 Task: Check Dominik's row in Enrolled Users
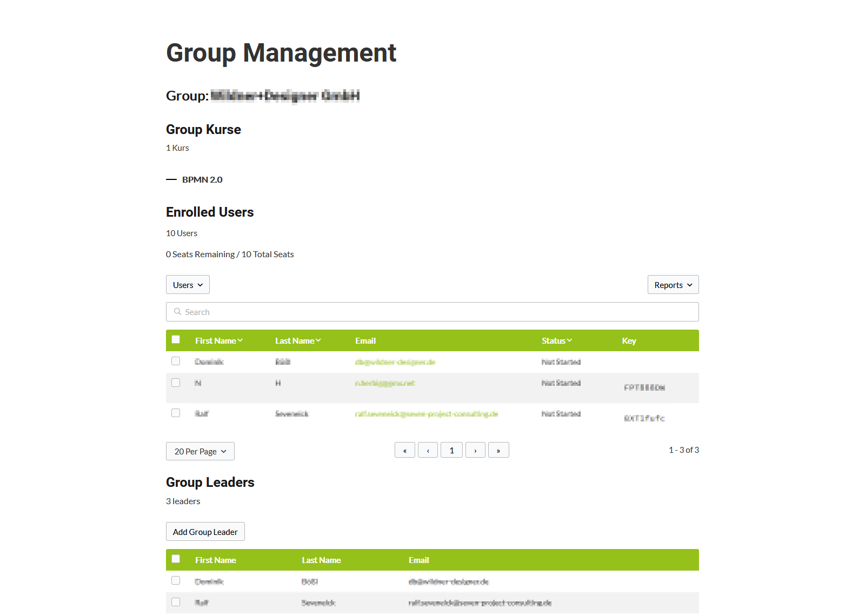[176, 361]
